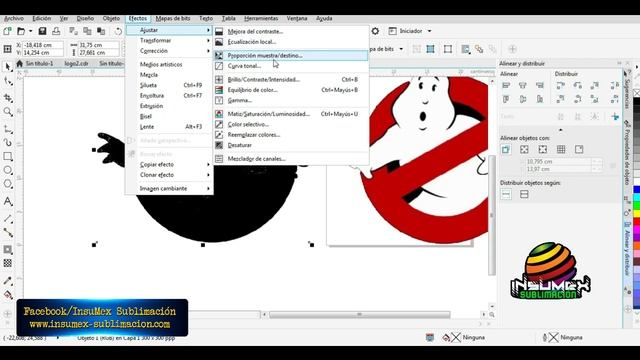Collapse the Alinear section arrow

point(560,130)
